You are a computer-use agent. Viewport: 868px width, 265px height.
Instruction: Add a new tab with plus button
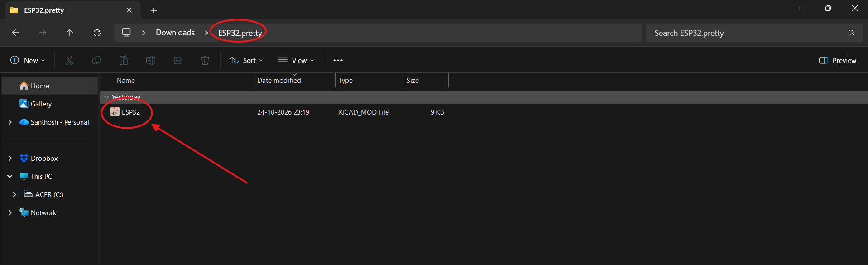pos(154,10)
